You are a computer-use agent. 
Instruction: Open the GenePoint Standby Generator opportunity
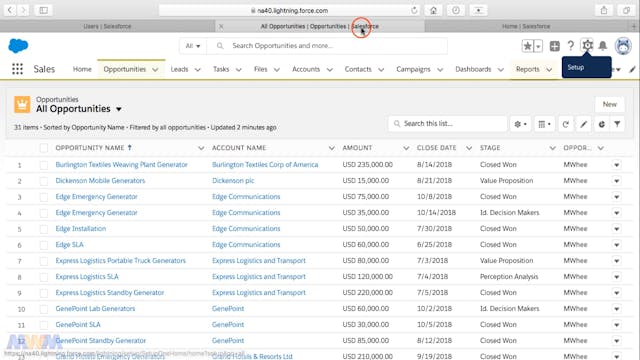[101, 340]
